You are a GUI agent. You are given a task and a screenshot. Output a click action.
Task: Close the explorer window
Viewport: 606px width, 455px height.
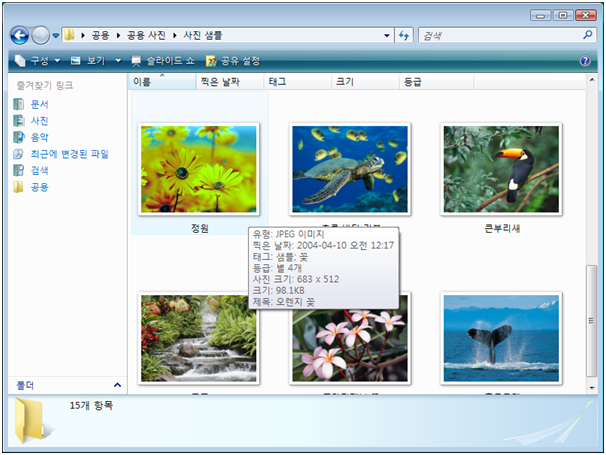point(586,15)
